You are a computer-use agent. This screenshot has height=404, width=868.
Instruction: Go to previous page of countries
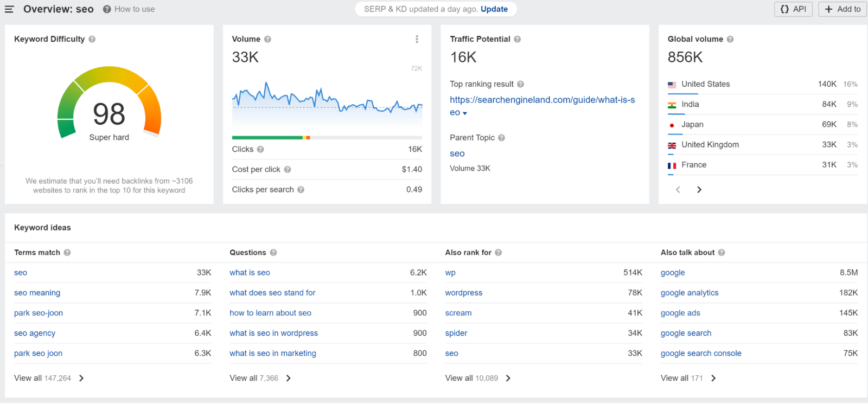[x=678, y=189]
